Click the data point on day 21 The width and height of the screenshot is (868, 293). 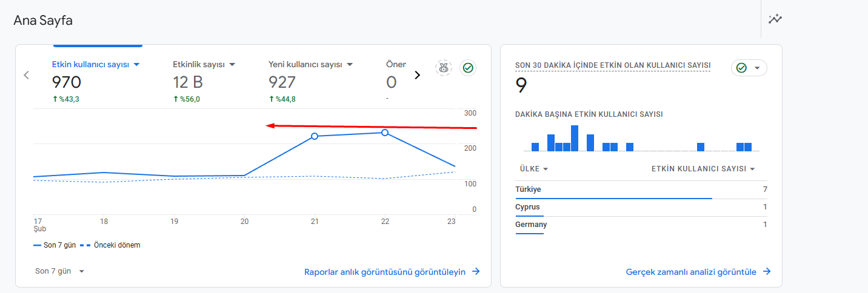click(x=315, y=136)
